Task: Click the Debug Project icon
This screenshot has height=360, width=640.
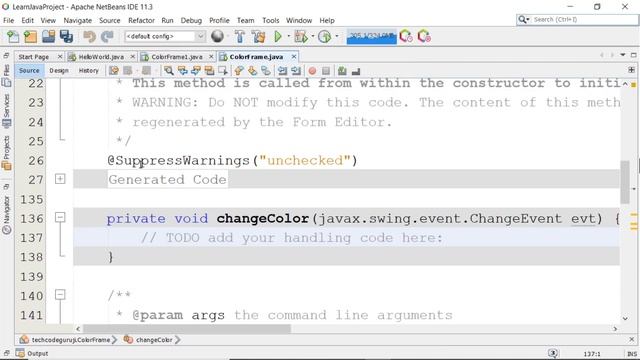Action: [x=301, y=37]
